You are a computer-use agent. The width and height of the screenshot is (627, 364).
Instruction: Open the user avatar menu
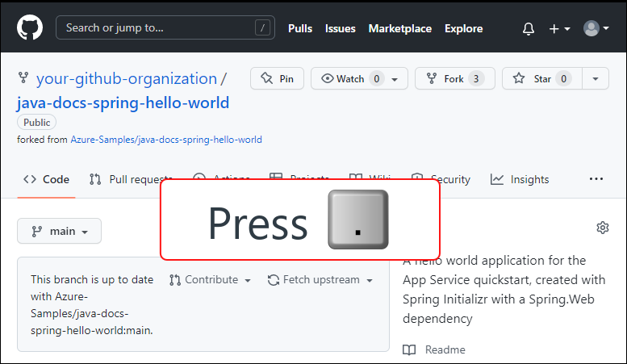point(596,28)
